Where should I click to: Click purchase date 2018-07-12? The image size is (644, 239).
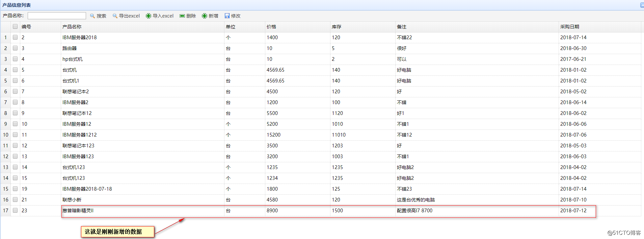click(x=573, y=211)
